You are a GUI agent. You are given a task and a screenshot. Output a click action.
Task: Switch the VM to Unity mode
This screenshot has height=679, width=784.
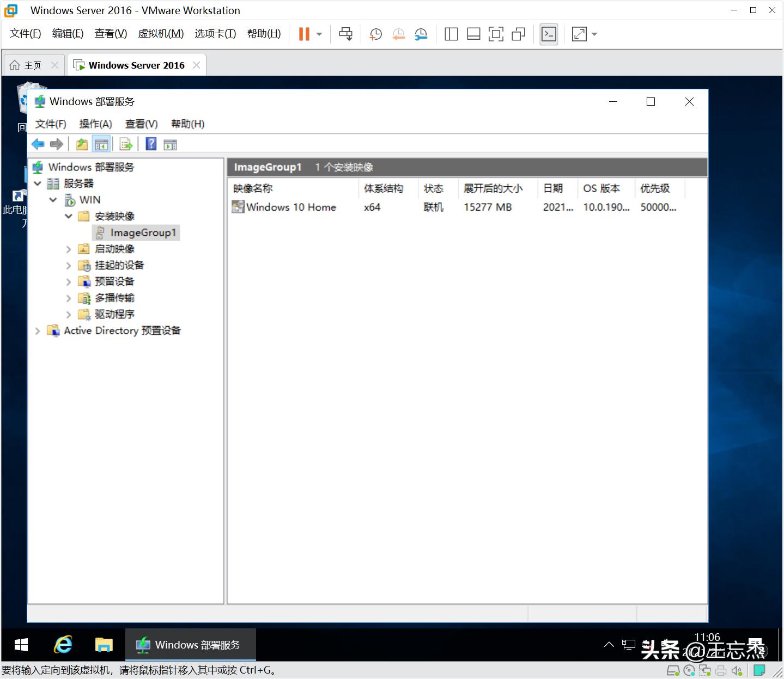click(518, 34)
